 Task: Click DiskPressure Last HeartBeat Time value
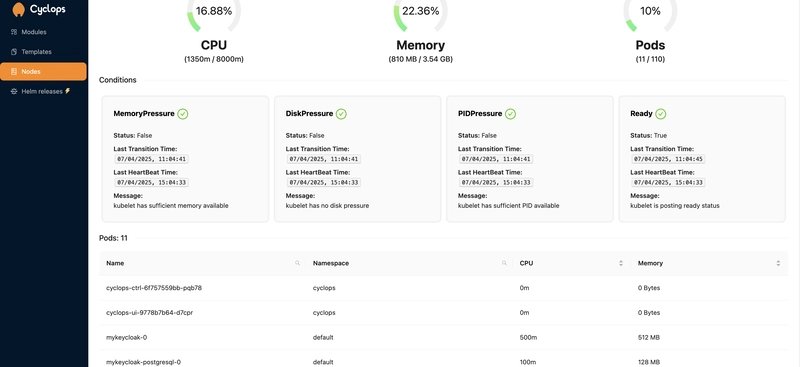[x=324, y=182]
